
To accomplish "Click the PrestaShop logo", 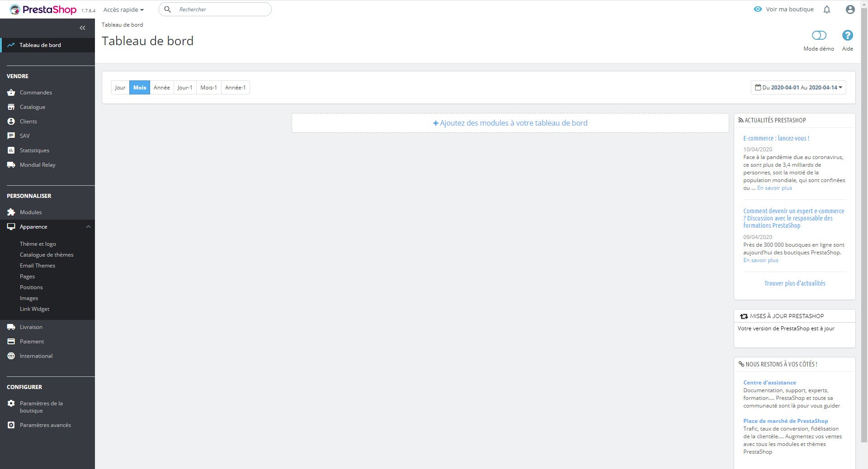I will [43, 9].
